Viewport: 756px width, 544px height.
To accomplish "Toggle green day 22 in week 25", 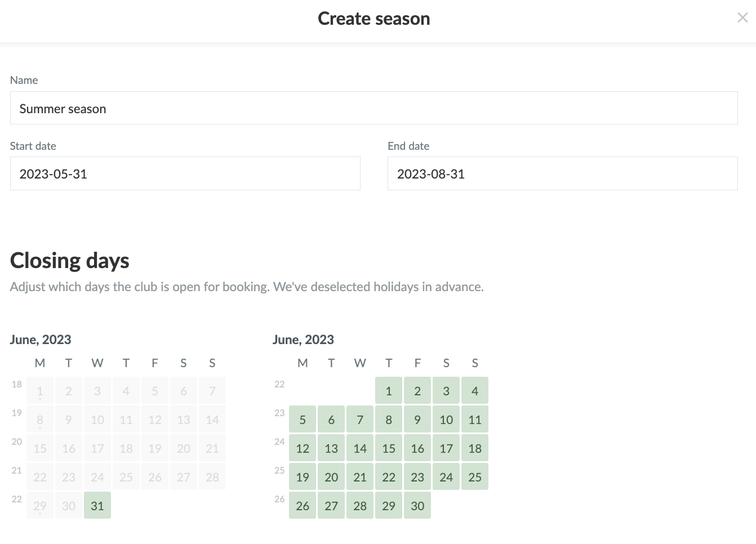I will point(389,477).
